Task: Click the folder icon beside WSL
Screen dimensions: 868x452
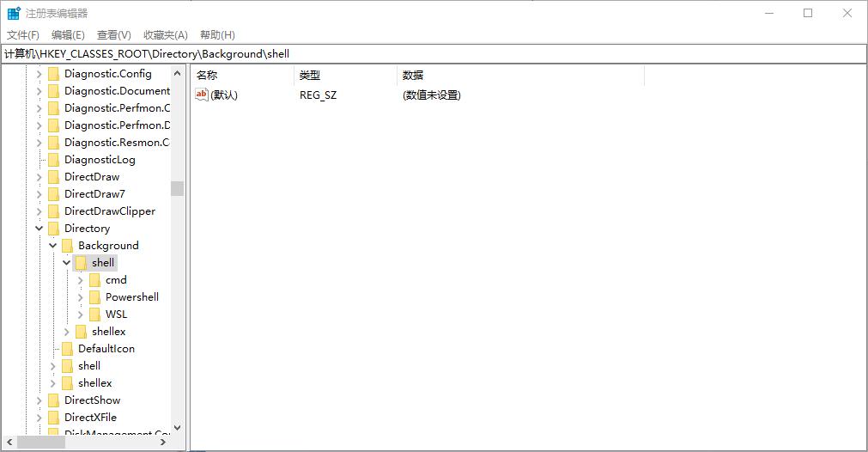Action: click(x=94, y=314)
